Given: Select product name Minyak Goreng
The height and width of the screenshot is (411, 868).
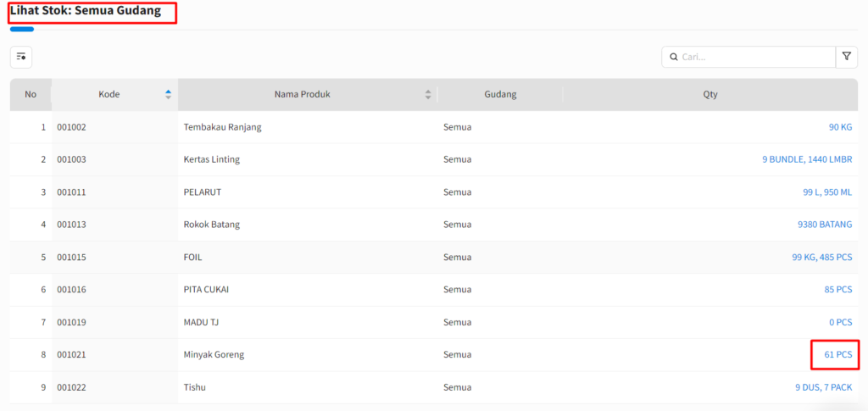Looking at the screenshot, I should pos(214,355).
